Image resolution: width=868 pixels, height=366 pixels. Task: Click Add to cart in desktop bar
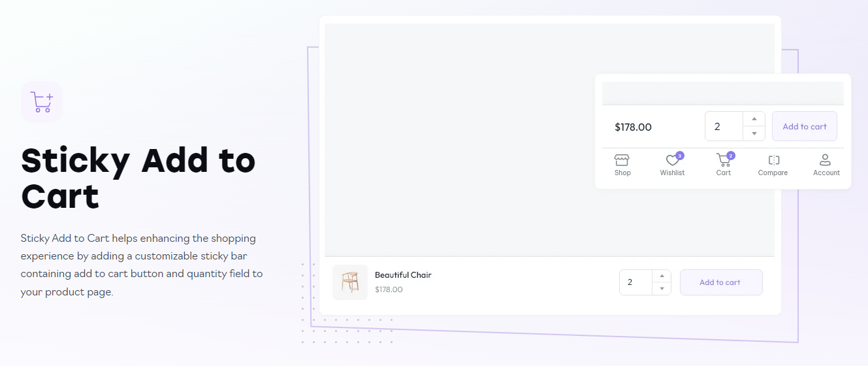(720, 282)
